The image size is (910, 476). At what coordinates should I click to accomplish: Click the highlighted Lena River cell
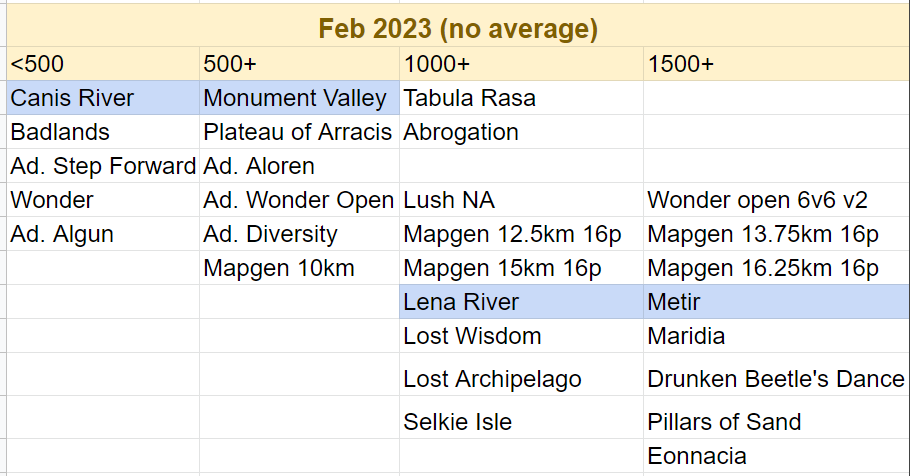[x=521, y=302]
